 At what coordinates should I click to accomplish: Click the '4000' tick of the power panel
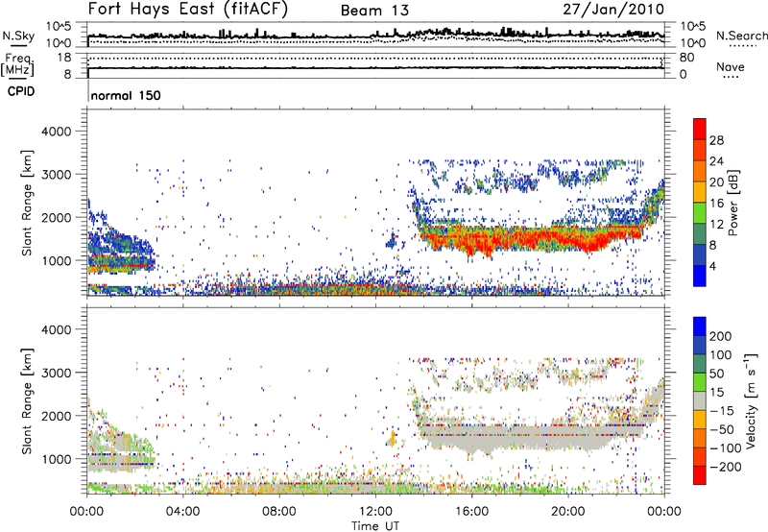pos(56,132)
